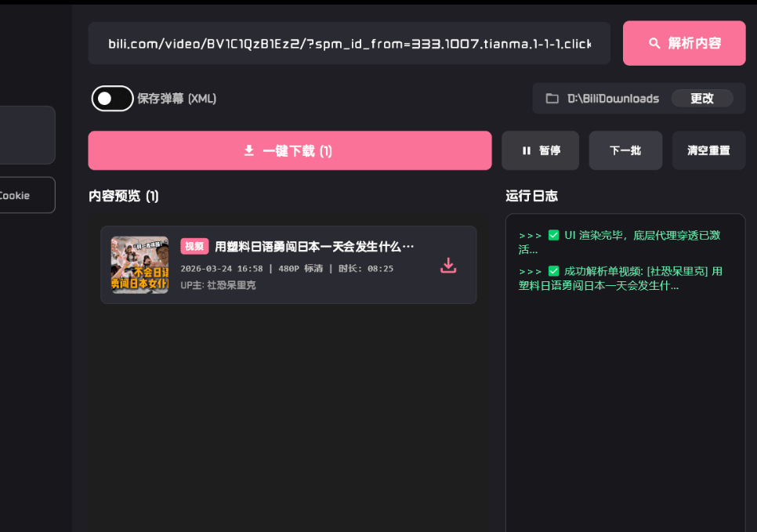Pause downloads via the 暂停 button
Screen dimensions: 757x532
tap(540, 150)
